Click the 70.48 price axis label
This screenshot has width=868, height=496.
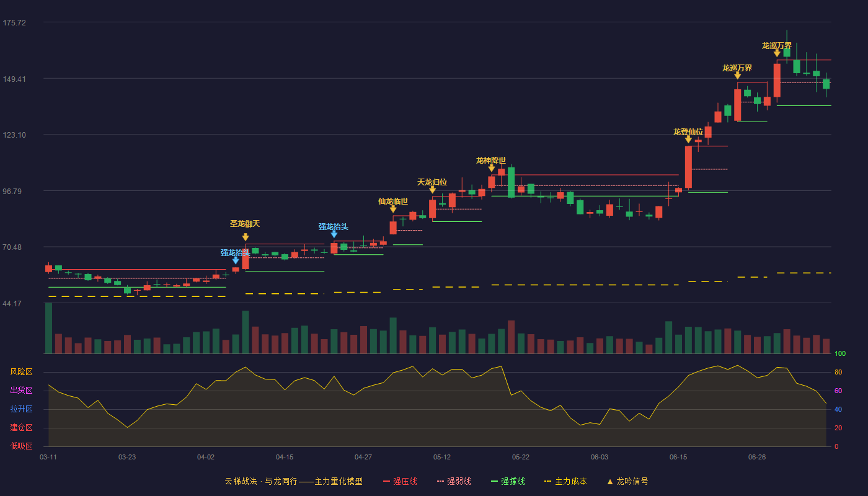pyautogui.click(x=14, y=247)
